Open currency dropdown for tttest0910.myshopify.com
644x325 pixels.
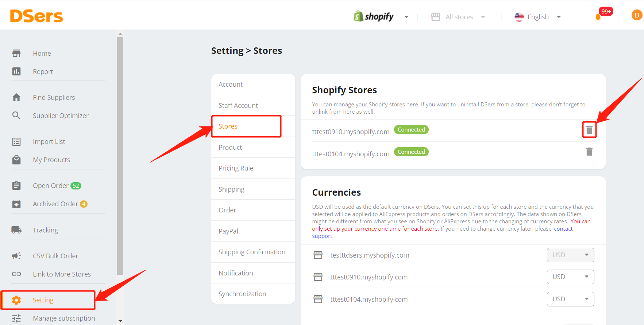pyautogui.click(x=570, y=277)
